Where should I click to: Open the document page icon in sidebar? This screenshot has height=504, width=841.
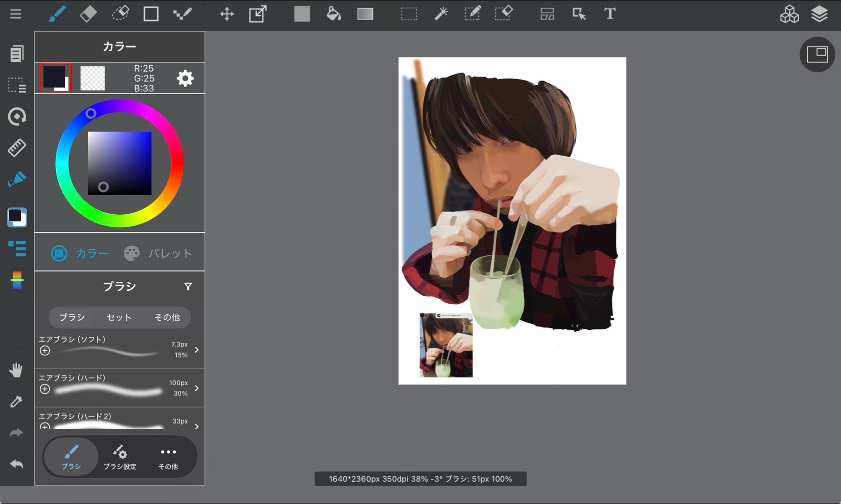[17, 54]
